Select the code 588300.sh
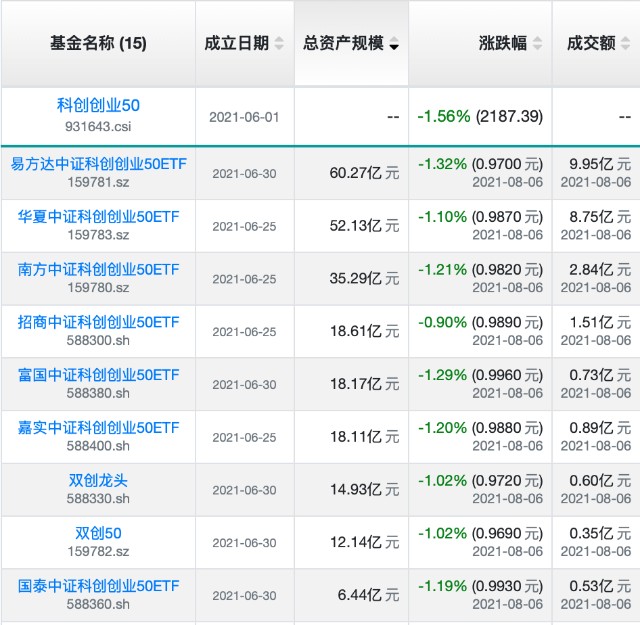The width and height of the screenshot is (640, 625). (98, 340)
